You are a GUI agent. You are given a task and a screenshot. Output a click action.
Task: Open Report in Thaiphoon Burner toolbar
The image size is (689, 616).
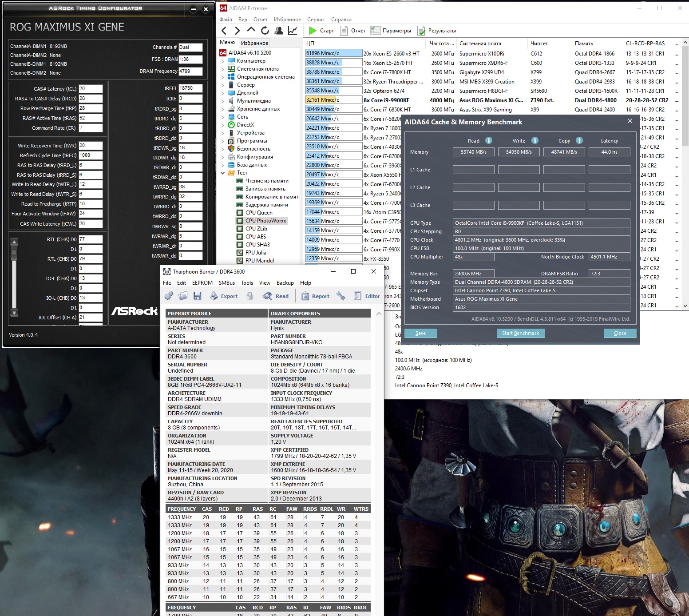pos(315,296)
